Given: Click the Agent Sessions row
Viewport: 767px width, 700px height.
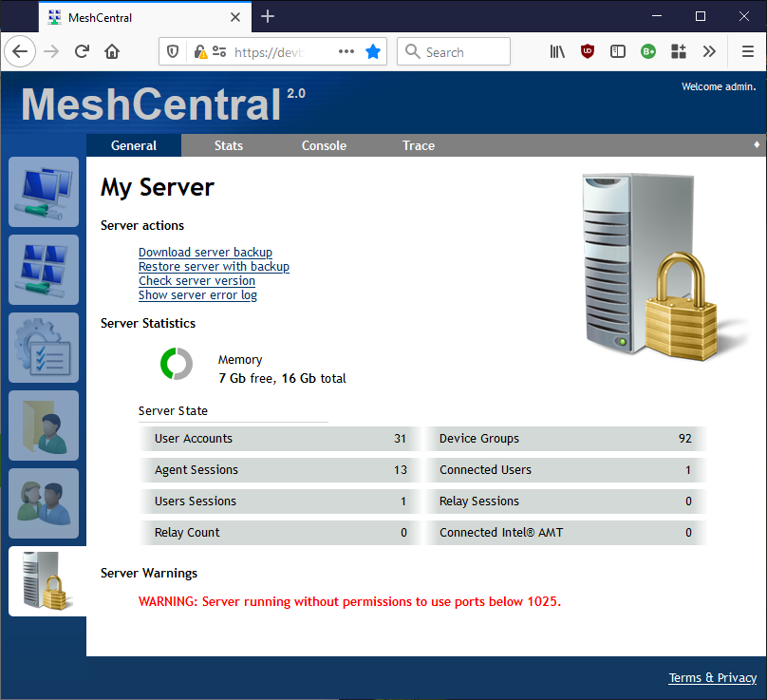Looking at the screenshot, I should click(x=280, y=470).
